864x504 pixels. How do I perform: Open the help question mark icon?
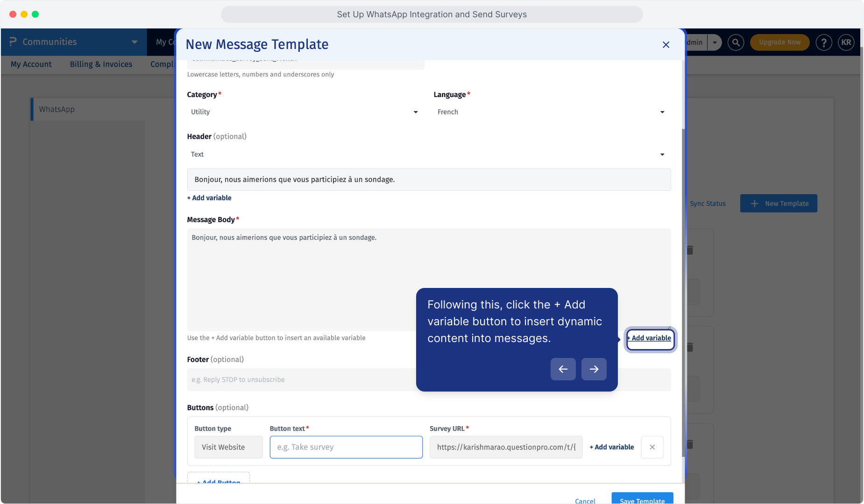[823, 42]
